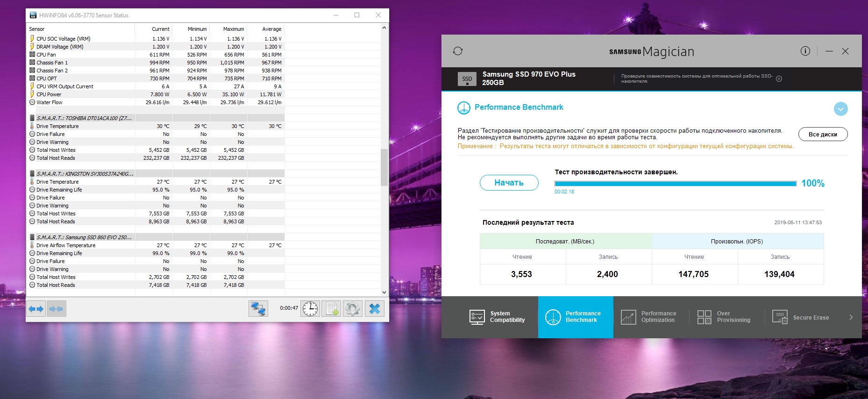
Task: Click Drive Remaining Life row showing 99.0 %
Action: tap(156, 253)
